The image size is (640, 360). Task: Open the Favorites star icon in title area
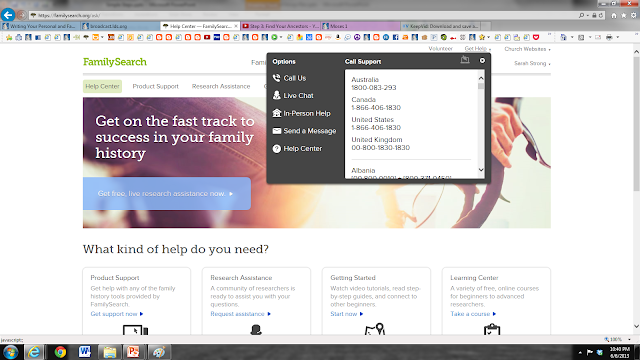pos(624,16)
